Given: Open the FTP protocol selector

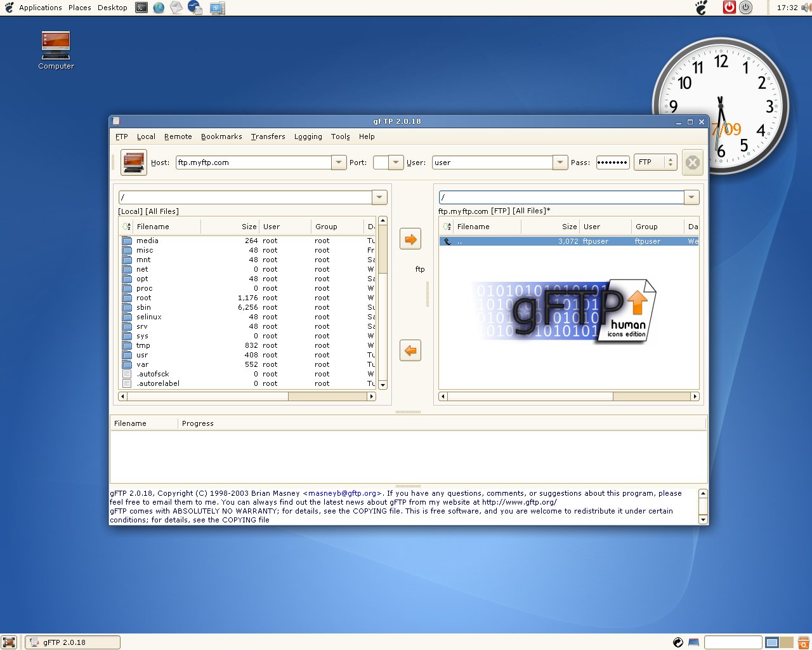Looking at the screenshot, I should click(655, 162).
